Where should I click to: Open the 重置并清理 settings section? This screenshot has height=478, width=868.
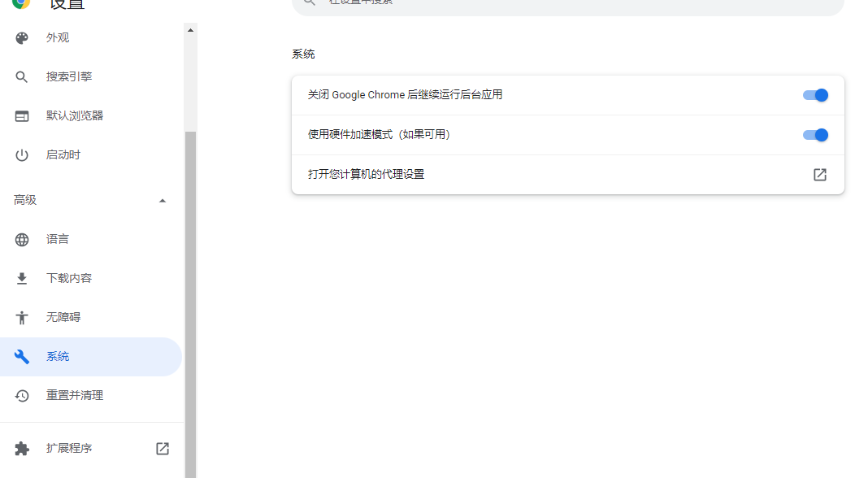(91, 395)
